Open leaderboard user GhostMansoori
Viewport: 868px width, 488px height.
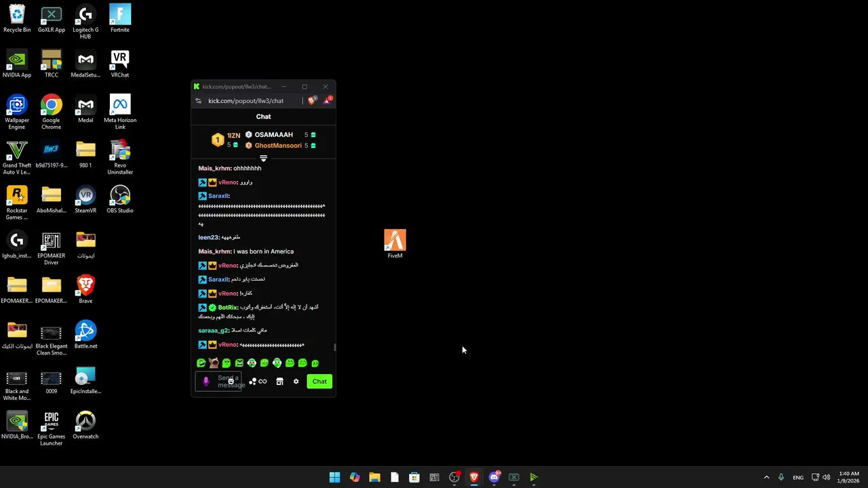[278, 146]
